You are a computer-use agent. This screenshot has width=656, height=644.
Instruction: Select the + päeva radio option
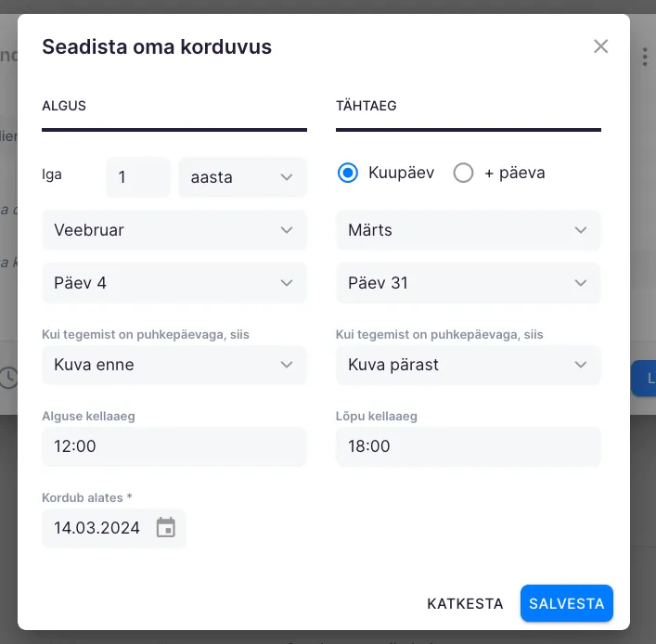464,174
